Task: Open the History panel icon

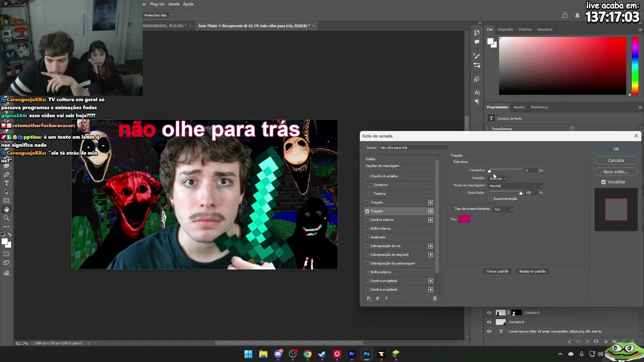Action: (x=477, y=33)
